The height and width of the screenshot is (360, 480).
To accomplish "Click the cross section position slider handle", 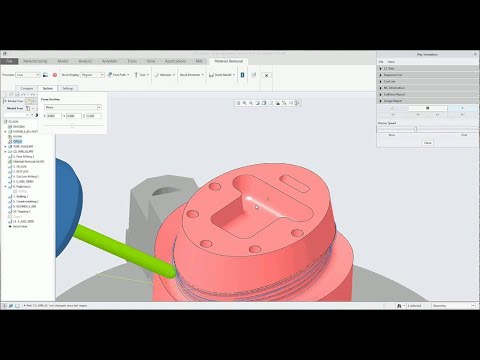I will point(72,126).
